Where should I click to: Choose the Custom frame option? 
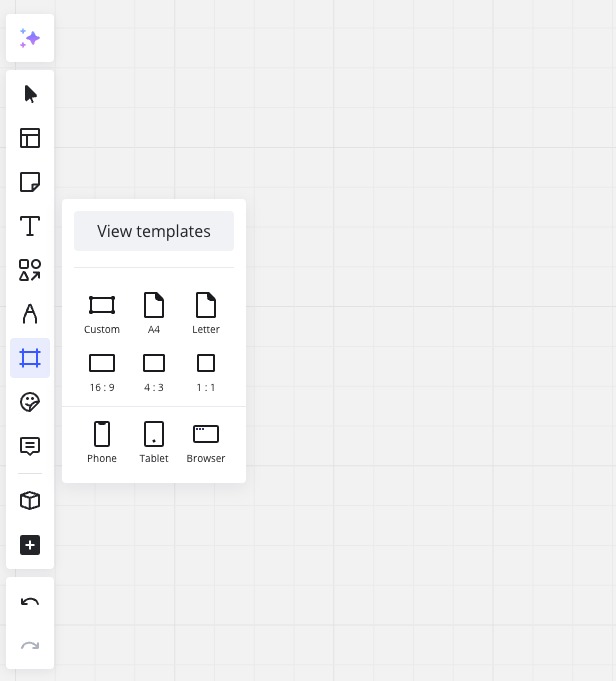(102, 312)
